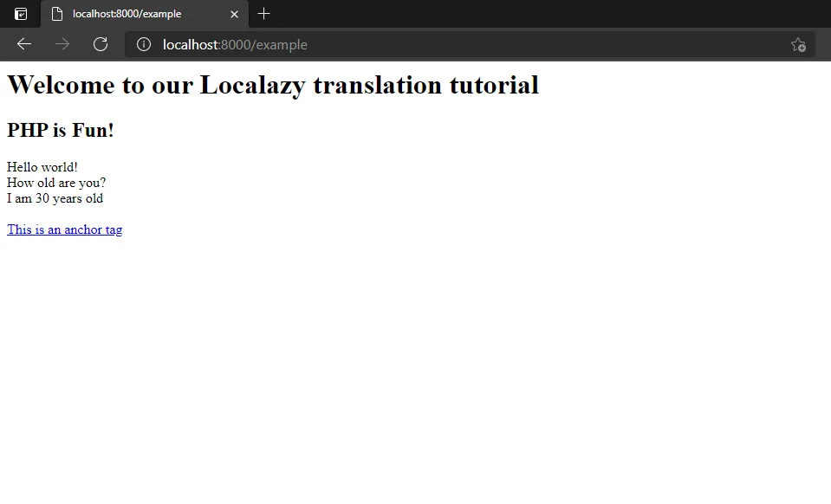Click the forward navigation arrow
831x504 pixels.
point(62,44)
